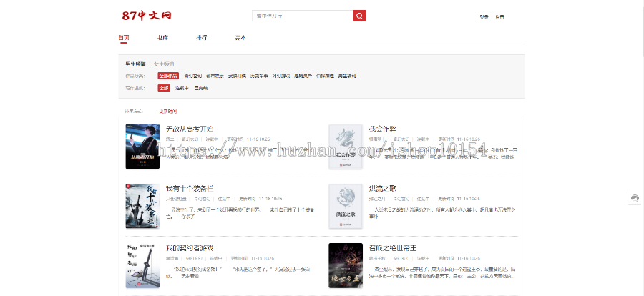Switch to the 排行 navigation tab
This screenshot has width=644, height=296.
pyautogui.click(x=202, y=38)
